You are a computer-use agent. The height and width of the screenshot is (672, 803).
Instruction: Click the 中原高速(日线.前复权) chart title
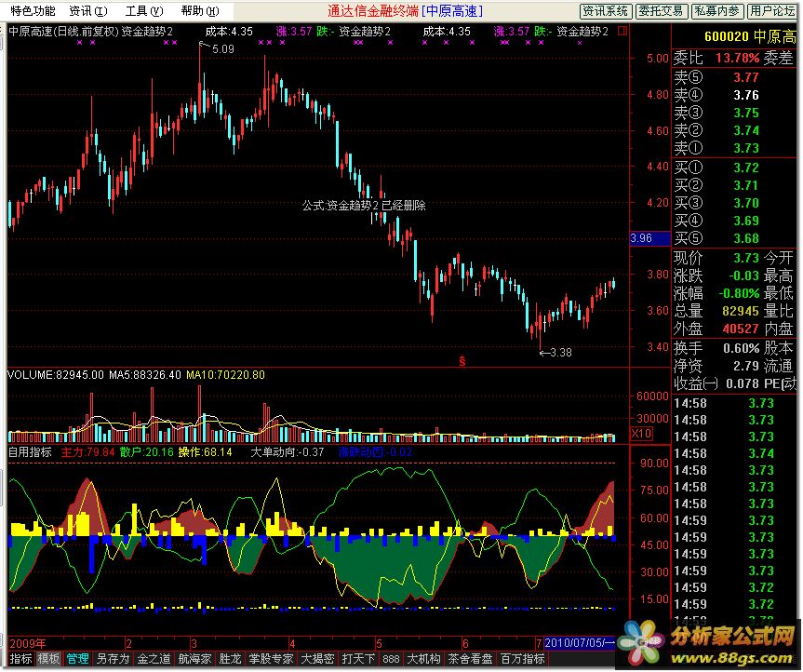64,32
